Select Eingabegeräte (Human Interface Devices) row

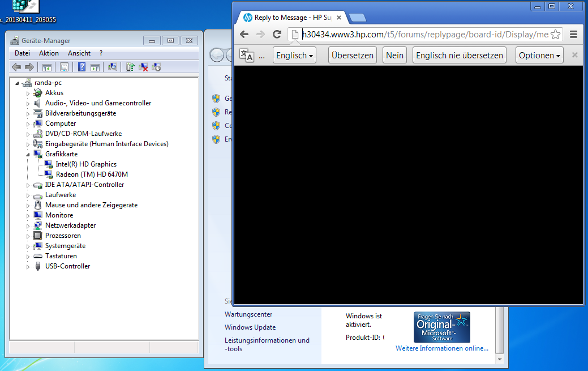(106, 144)
